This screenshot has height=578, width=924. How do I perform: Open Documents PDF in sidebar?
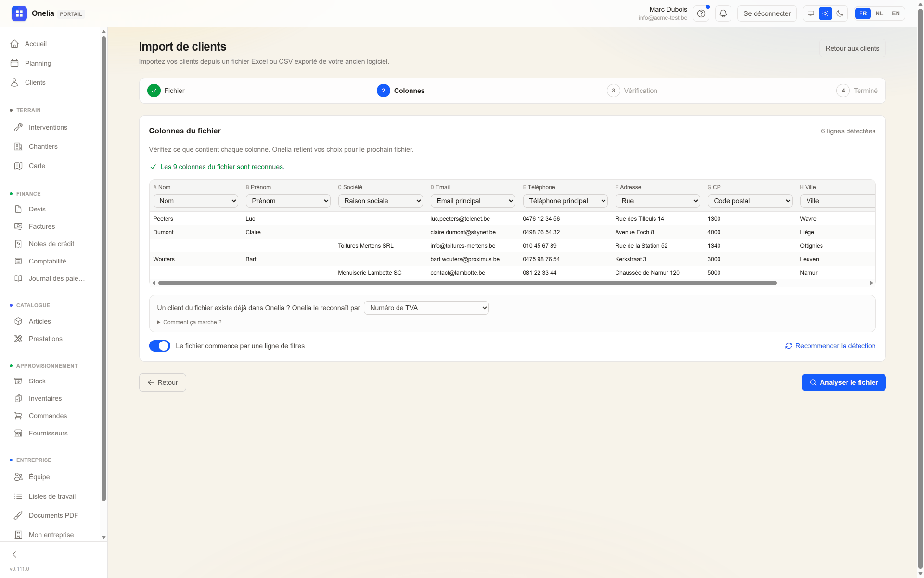coord(52,515)
